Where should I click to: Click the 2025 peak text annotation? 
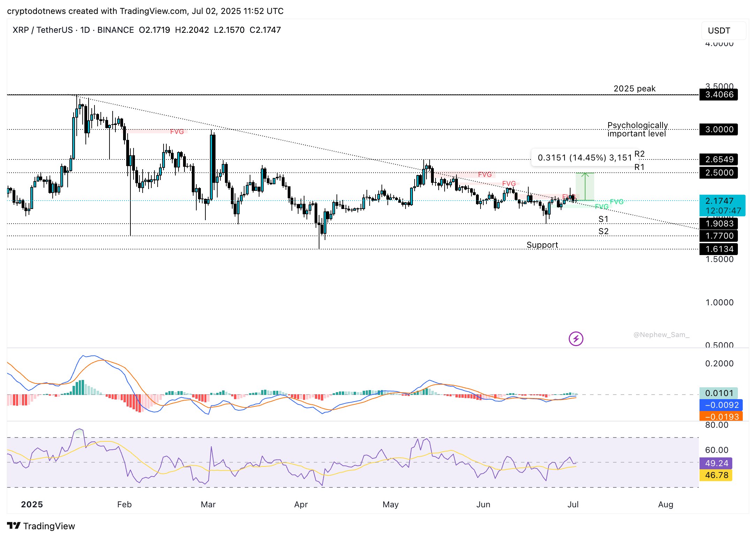pos(634,89)
